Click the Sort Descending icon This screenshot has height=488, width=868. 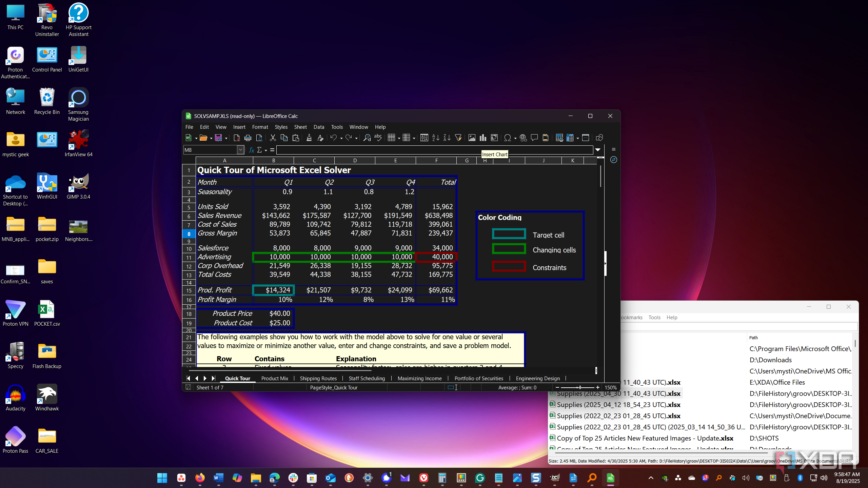tap(447, 138)
